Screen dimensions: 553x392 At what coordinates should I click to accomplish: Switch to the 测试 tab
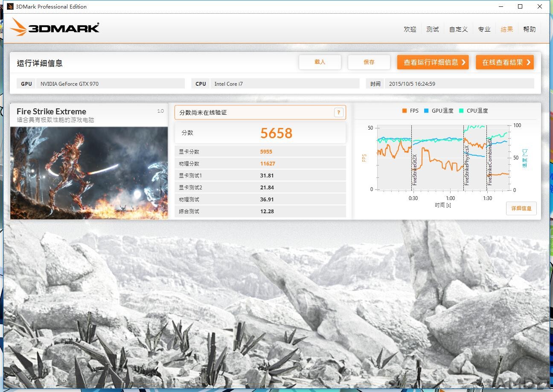pyautogui.click(x=433, y=29)
